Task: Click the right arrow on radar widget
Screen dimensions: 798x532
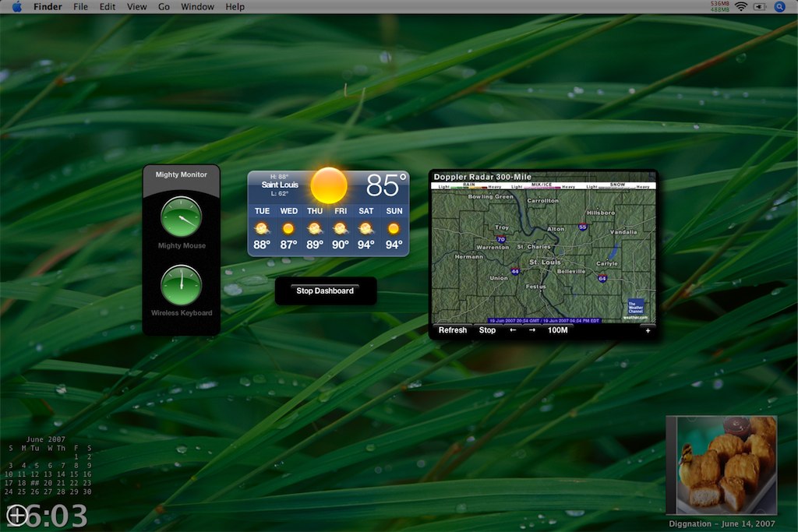Action: (531, 330)
